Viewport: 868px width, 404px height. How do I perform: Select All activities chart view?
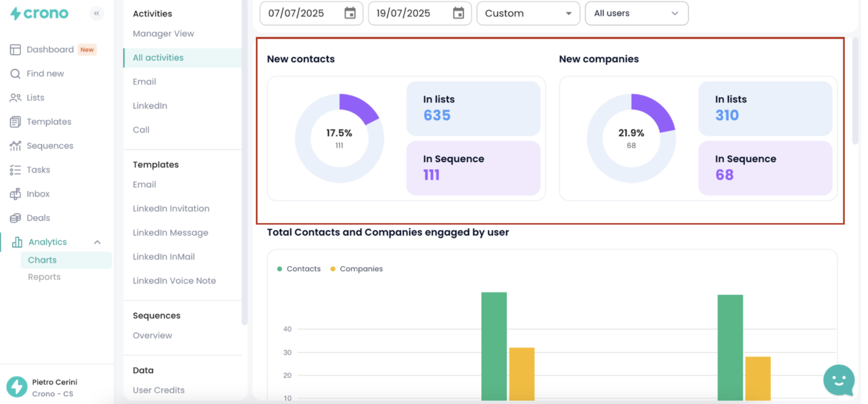(x=183, y=58)
